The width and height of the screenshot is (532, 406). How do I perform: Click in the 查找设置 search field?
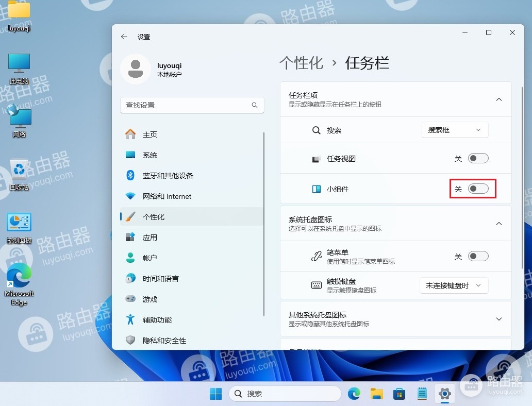[192, 105]
